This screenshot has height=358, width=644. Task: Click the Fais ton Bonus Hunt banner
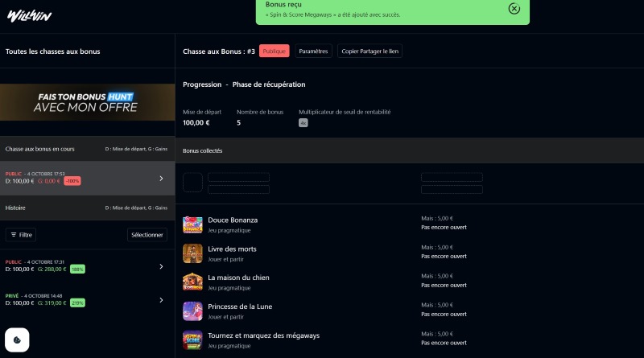coord(87,101)
